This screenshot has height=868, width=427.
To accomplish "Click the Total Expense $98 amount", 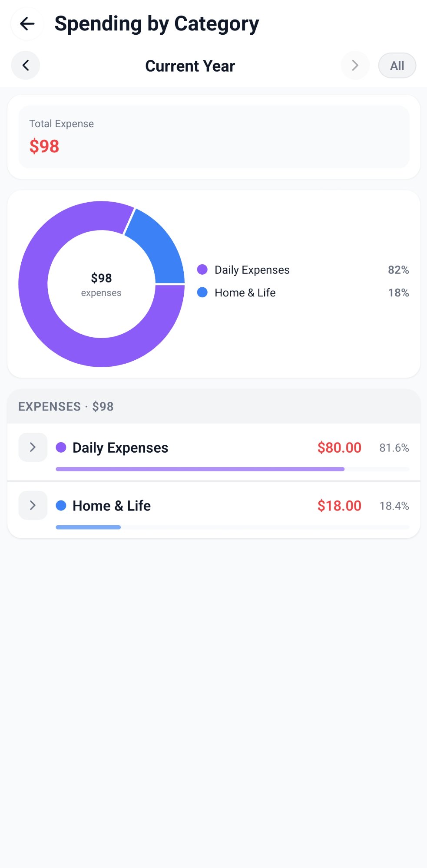I will [44, 146].
